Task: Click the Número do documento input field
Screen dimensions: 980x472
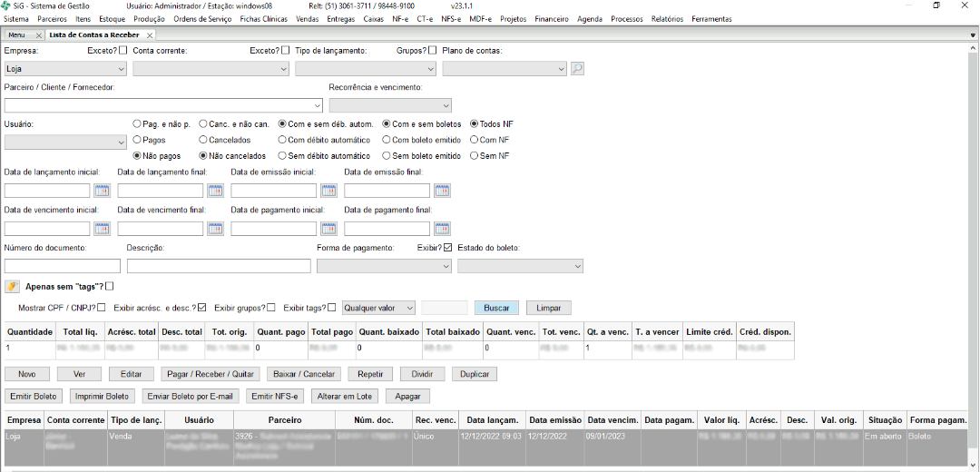Action: pos(63,266)
